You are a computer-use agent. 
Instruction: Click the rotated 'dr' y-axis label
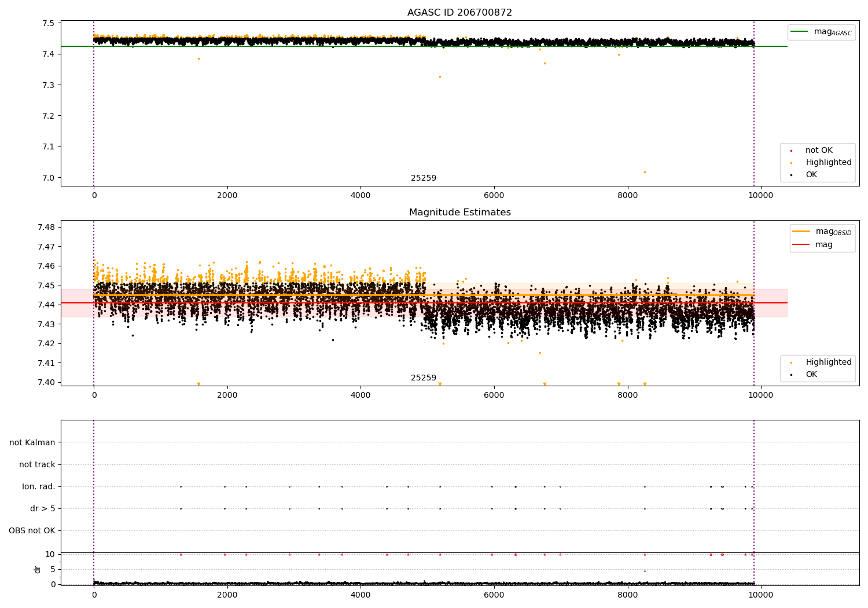(x=38, y=569)
